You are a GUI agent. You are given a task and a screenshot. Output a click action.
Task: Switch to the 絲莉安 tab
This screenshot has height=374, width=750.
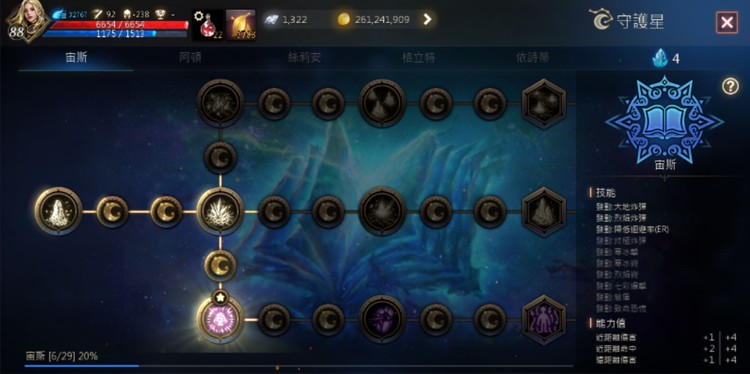click(x=304, y=58)
